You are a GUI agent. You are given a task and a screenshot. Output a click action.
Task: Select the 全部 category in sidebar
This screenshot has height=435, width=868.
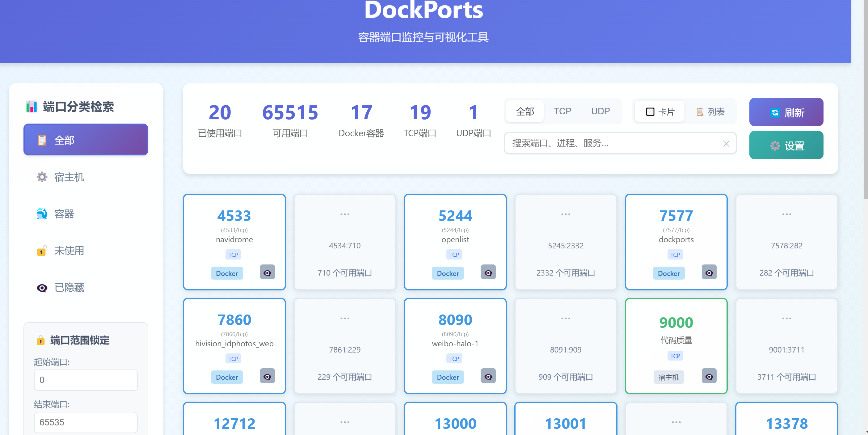pyautogui.click(x=86, y=140)
